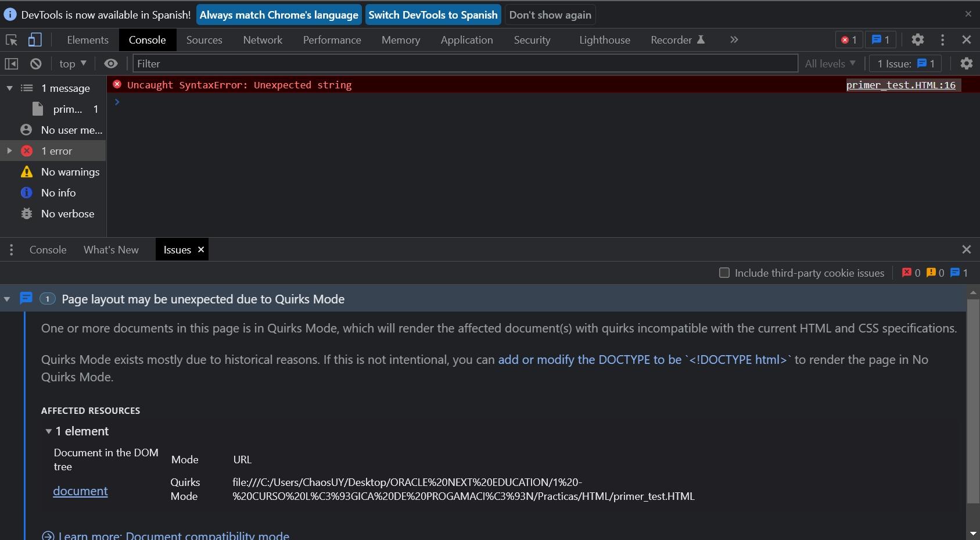Select the Performance tab
Image resolution: width=980 pixels, height=540 pixels.
point(332,40)
